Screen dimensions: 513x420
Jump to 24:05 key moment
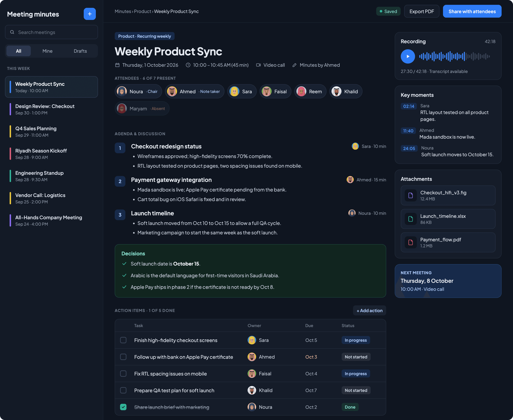pyautogui.click(x=409, y=149)
